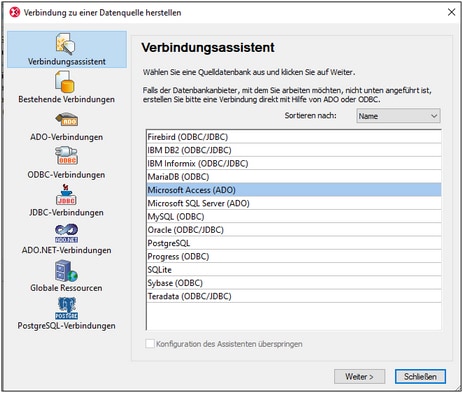Open JDBC-Verbindungen in the sidebar
The width and height of the screenshot is (463, 393).
coord(66,194)
